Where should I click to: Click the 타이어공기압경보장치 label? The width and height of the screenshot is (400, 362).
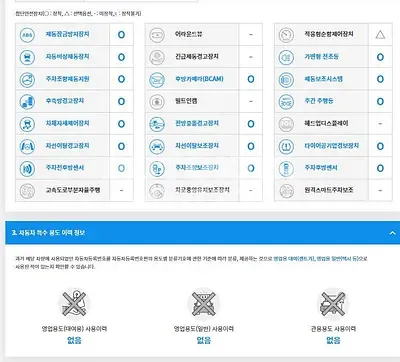tap(332, 146)
